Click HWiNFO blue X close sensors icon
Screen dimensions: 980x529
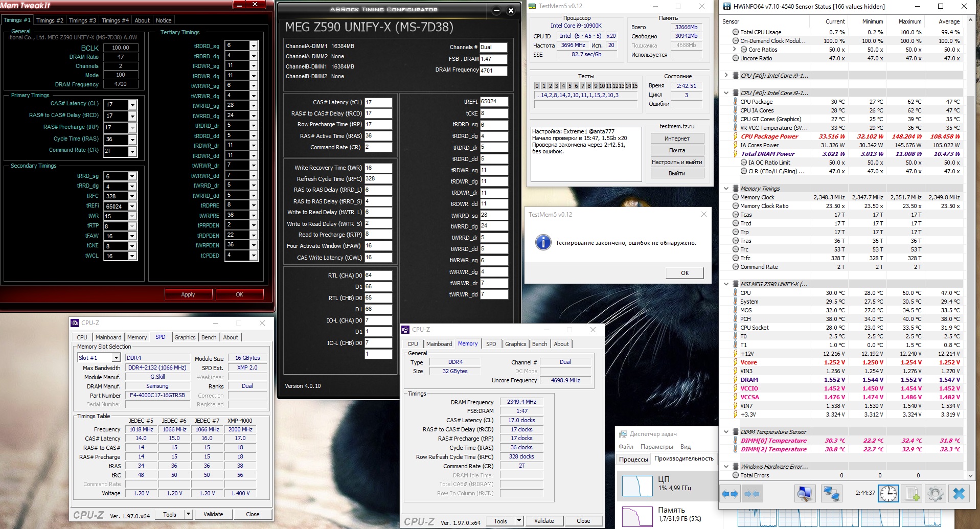959,494
